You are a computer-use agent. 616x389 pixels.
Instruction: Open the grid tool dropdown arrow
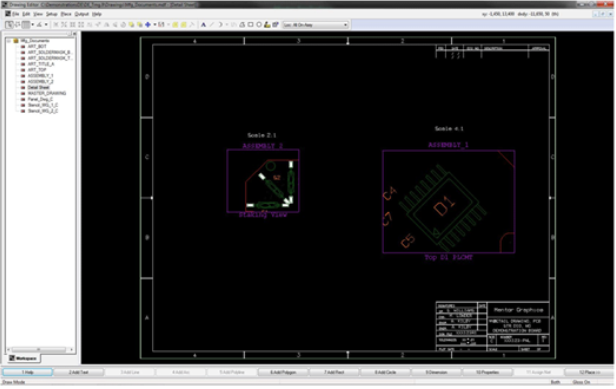point(33,25)
